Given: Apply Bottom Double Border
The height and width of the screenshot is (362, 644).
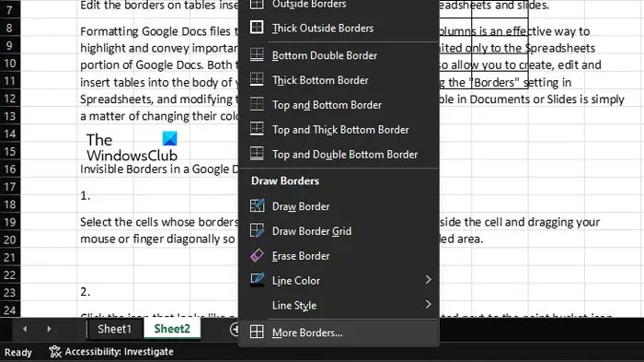Looking at the screenshot, I should point(339,55).
